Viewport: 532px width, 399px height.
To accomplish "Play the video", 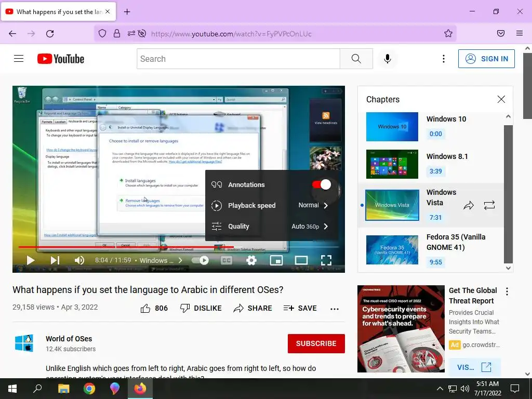I will tap(31, 260).
